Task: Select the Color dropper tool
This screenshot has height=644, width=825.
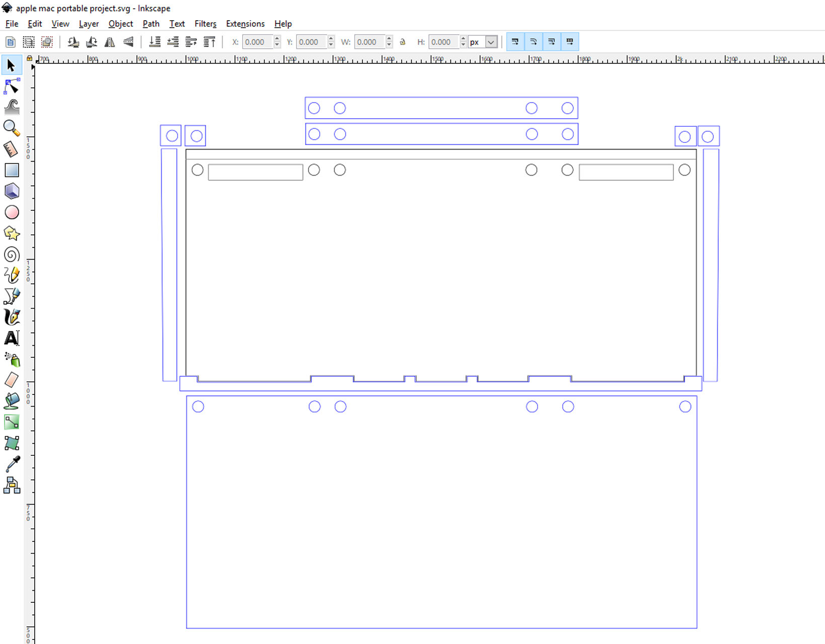Action: pos(12,464)
